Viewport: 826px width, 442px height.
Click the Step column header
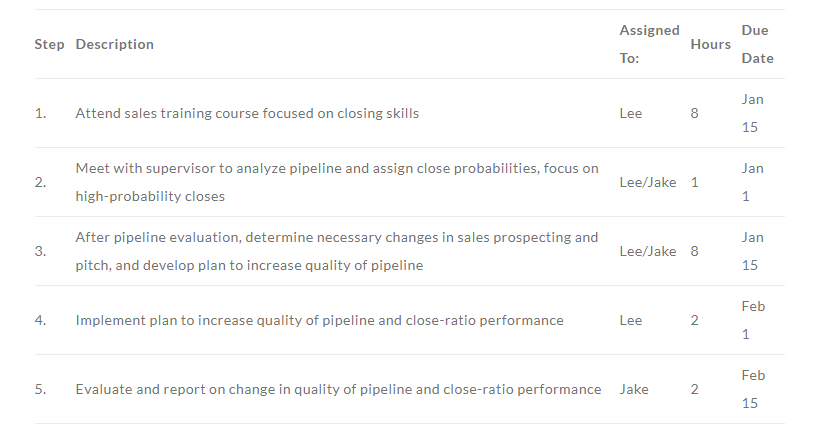[50, 44]
